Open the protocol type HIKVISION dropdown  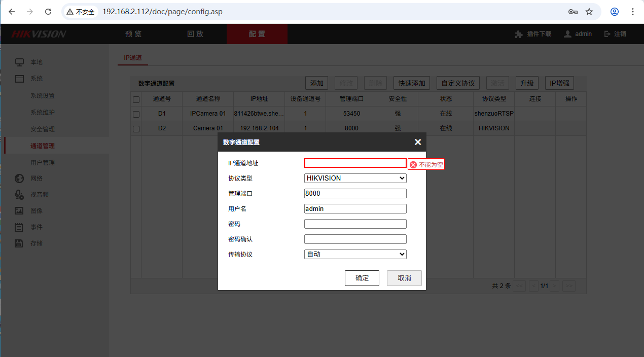tap(355, 178)
